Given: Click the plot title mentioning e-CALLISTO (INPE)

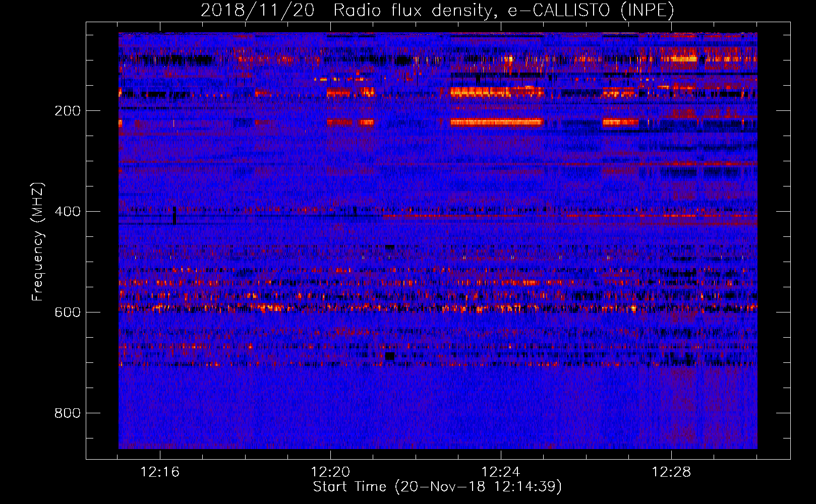Looking at the screenshot, I should 437,10.
